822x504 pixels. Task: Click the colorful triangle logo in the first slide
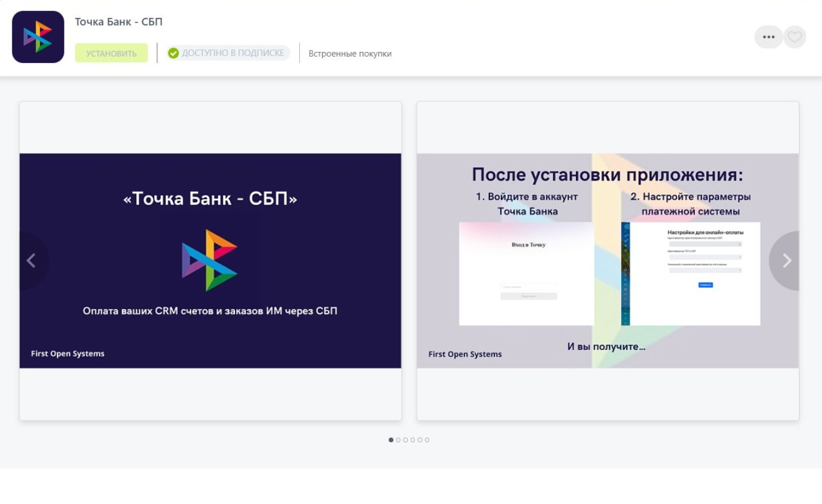(x=210, y=260)
